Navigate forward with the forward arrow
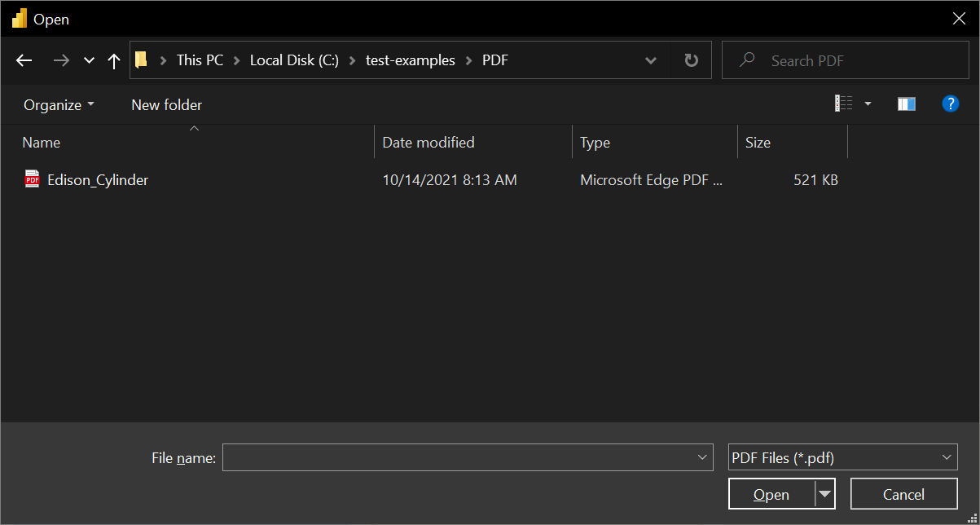 [61, 60]
